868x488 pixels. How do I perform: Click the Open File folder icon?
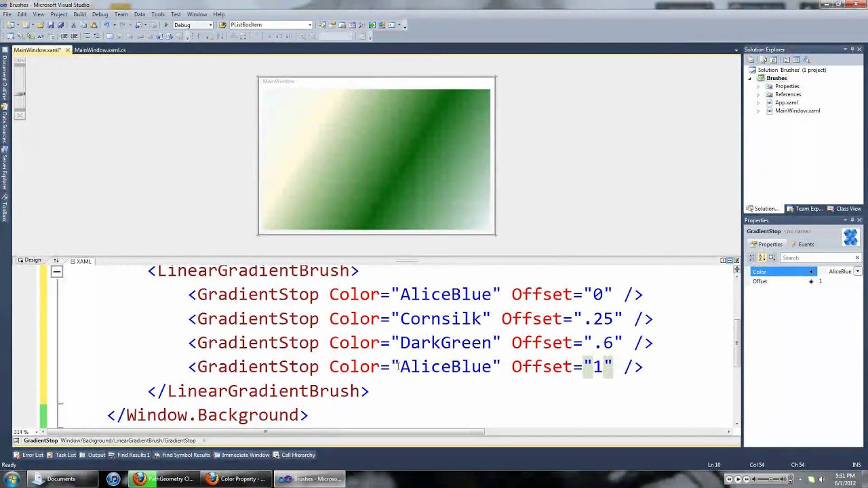pyautogui.click(x=41, y=25)
